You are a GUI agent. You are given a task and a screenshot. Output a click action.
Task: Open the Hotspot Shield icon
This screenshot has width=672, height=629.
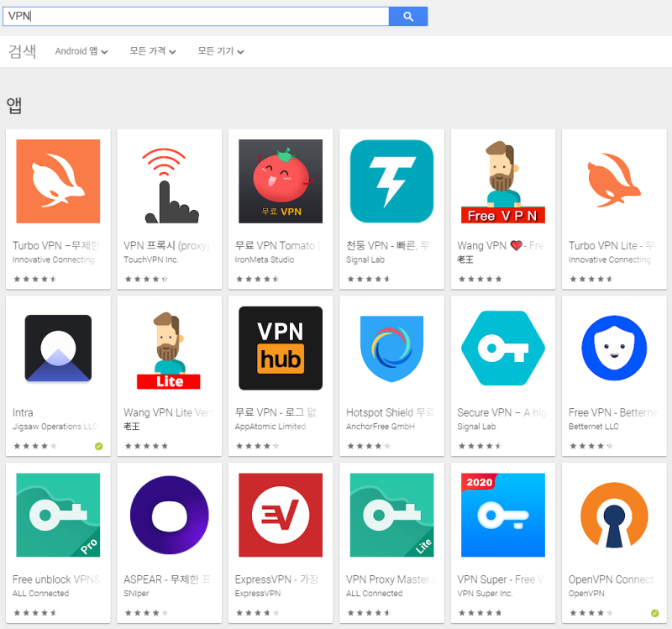pyautogui.click(x=391, y=348)
